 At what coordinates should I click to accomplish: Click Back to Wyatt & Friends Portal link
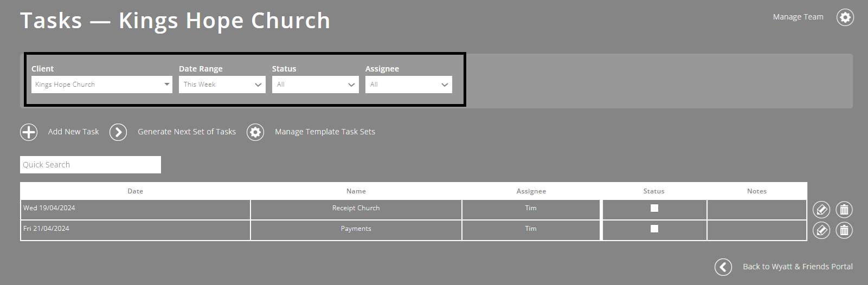(x=798, y=267)
